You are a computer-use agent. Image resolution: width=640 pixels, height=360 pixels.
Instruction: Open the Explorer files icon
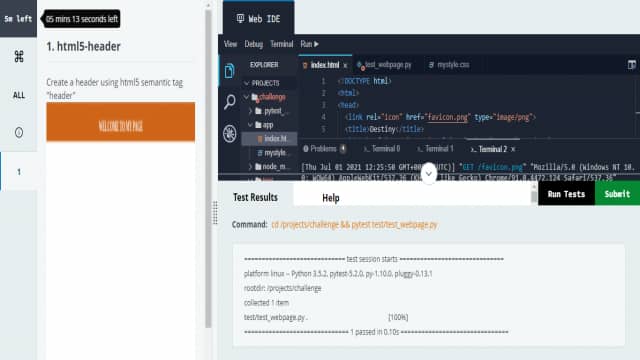[x=229, y=71]
